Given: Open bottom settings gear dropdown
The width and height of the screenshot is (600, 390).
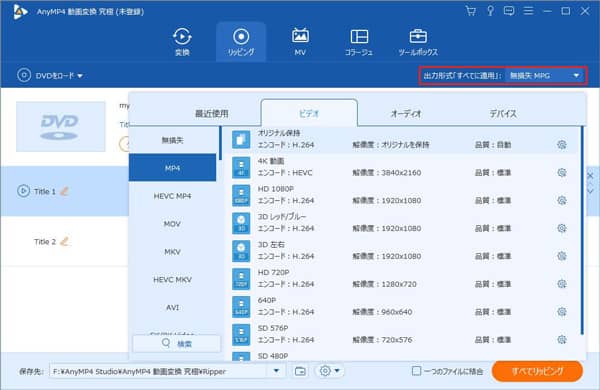Looking at the screenshot, I should click(x=329, y=371).
